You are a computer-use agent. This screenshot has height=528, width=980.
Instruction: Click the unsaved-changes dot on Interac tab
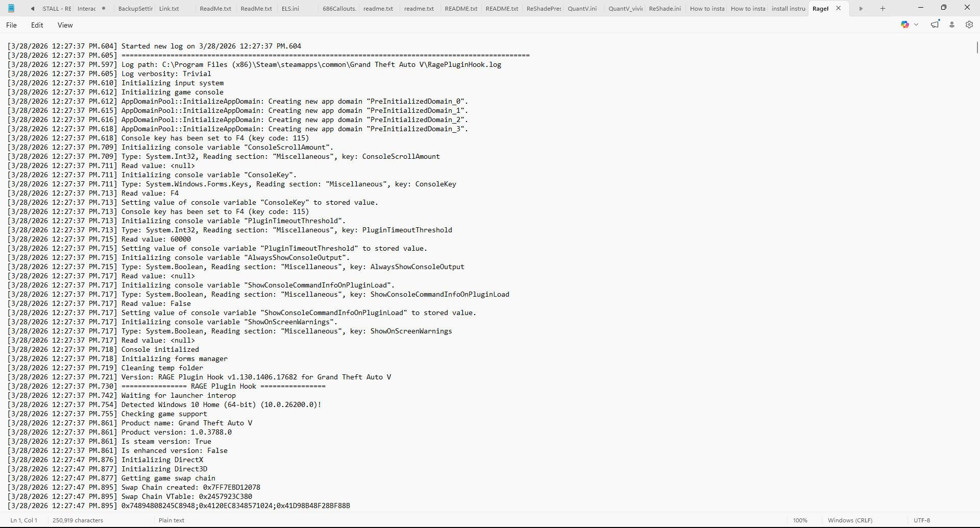[x=104, y=8]
